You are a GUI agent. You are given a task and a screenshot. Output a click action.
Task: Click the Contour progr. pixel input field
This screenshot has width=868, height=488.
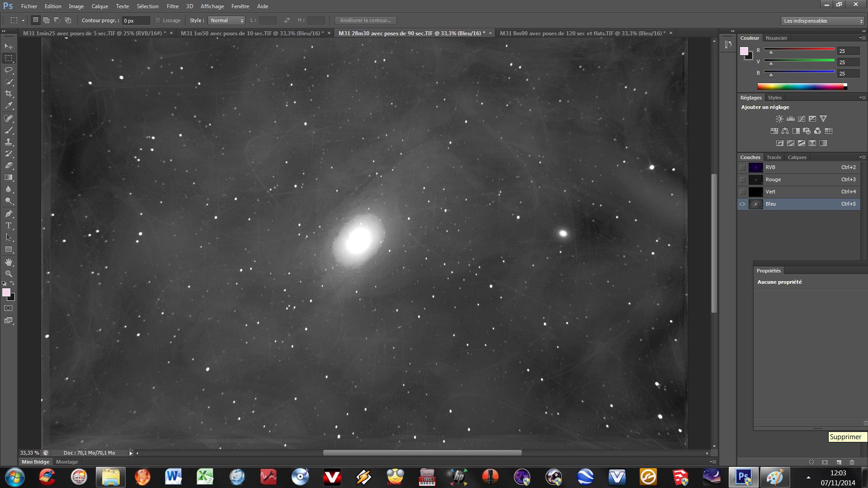(x=135, y=21)
